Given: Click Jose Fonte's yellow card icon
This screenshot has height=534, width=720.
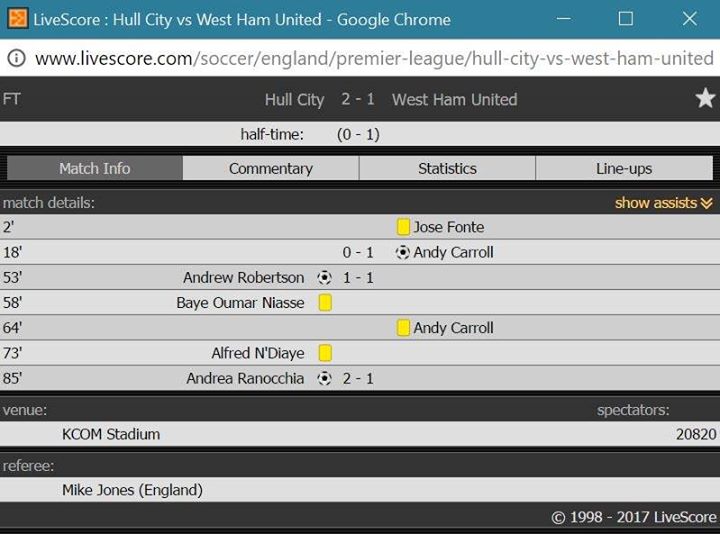Looking at the screenshot, I should point(403,227).
